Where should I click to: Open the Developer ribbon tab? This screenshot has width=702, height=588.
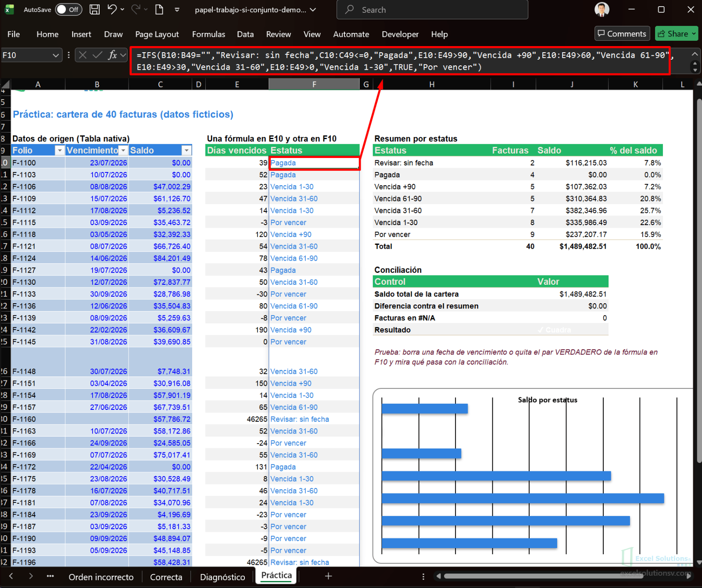pos(400,34)
